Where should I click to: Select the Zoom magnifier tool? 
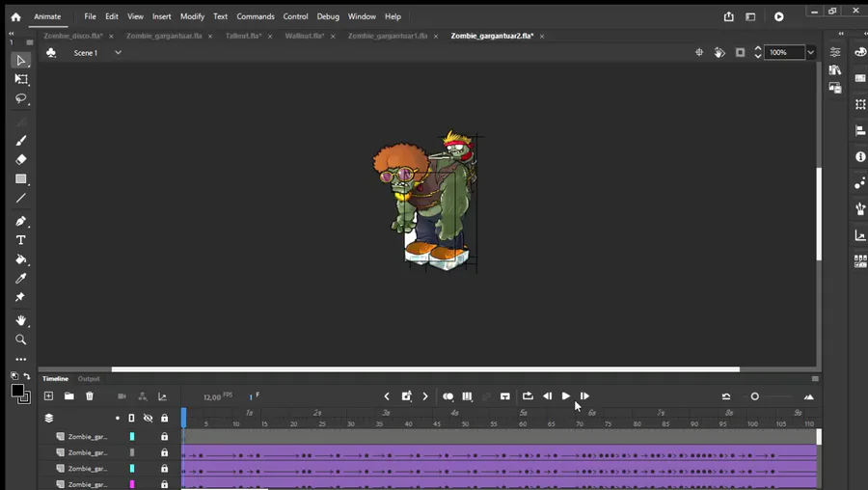click(x=21, y=340)
